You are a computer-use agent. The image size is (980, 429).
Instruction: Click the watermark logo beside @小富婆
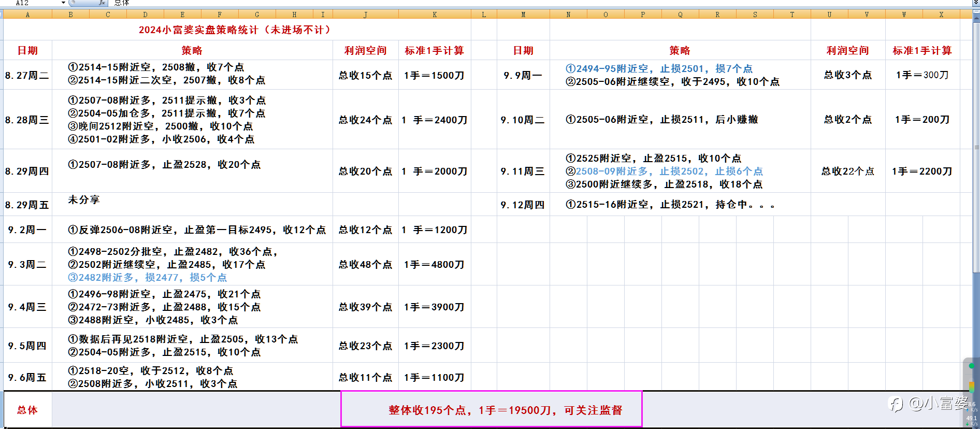896,404
